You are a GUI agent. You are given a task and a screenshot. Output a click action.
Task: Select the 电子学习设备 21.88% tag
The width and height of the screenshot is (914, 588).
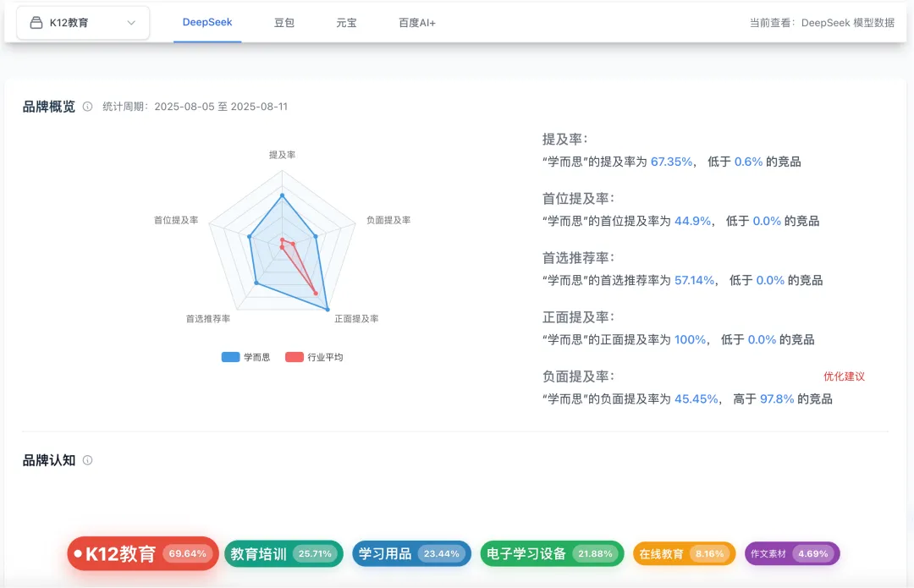[552, 553]
